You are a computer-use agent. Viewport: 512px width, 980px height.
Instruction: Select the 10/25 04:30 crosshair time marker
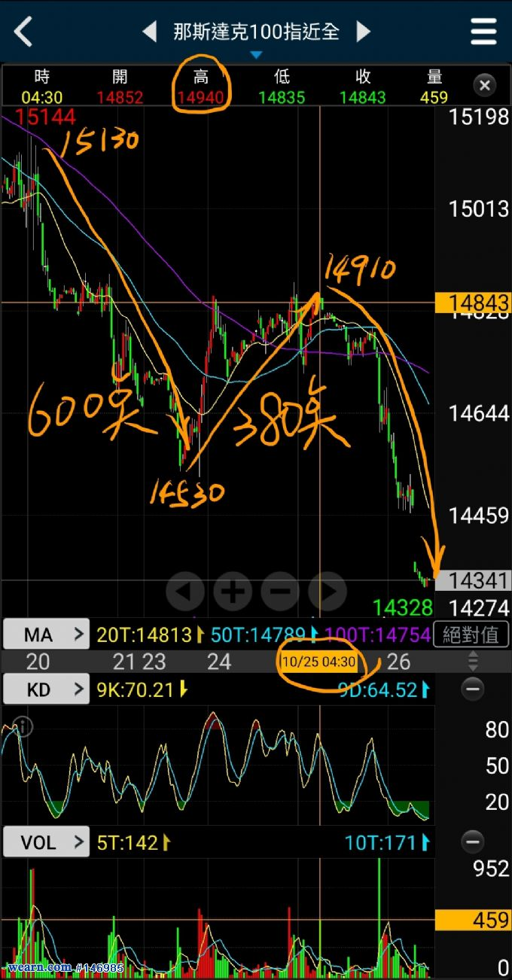(x=318, y=662)
